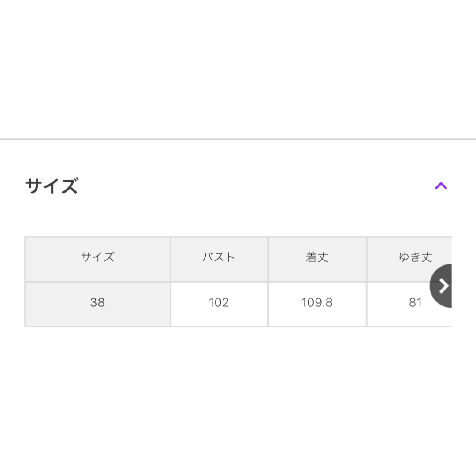This screenshot has height=476, width=476.
Task: Click blank area below size table
Action: point(238,401)
